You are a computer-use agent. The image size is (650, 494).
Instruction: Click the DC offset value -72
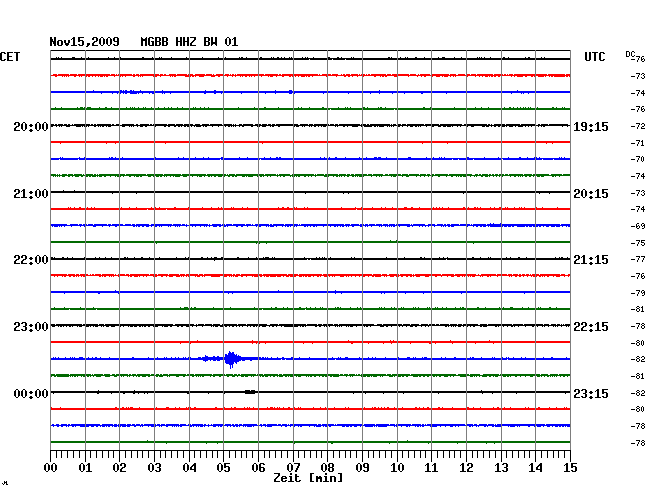coord(638,126)
